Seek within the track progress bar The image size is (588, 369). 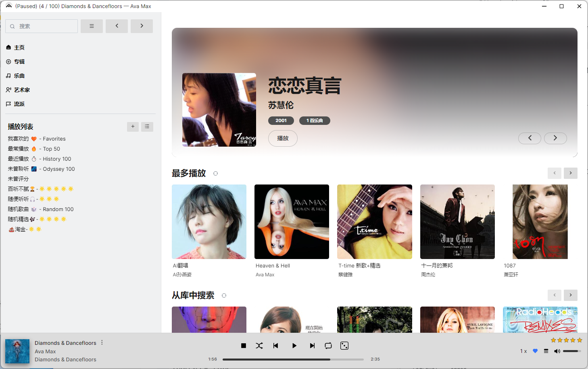point(293,359)
